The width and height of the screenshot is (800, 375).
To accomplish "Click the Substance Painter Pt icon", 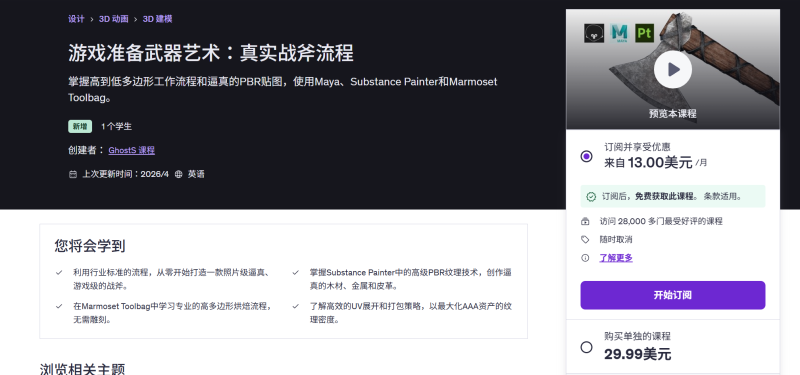I will coord(644,33).
